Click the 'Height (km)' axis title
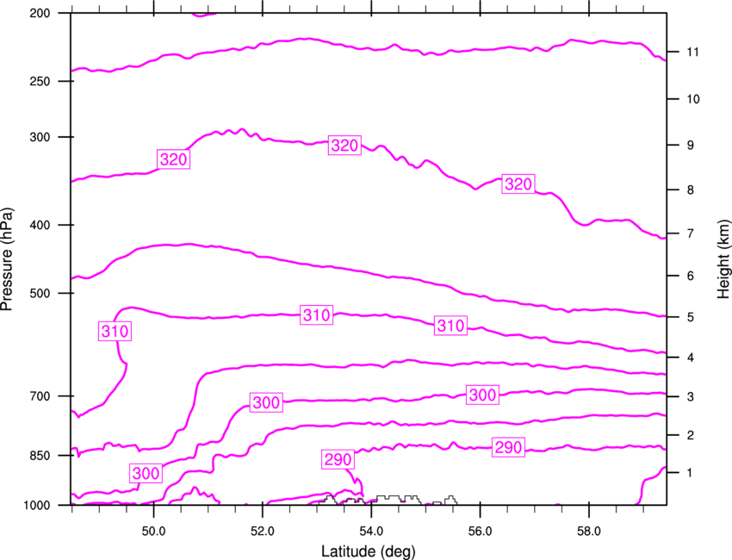The image size is (732, 560). tap(723, 258)
